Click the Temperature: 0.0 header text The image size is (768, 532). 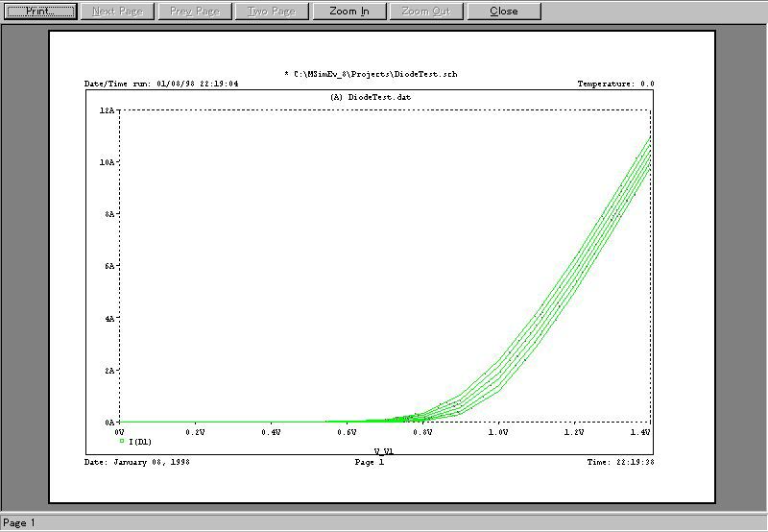click(x=614, y=85)
